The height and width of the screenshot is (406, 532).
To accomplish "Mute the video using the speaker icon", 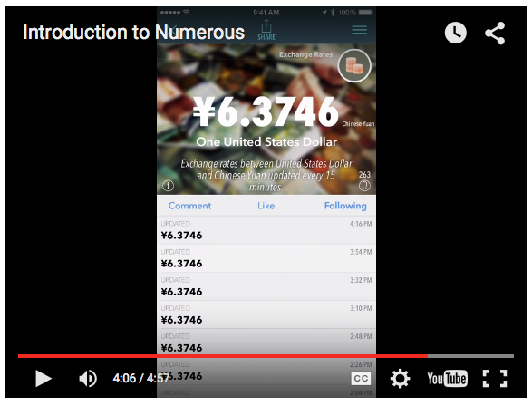I will pyautogui.click(x=88, y=378).
